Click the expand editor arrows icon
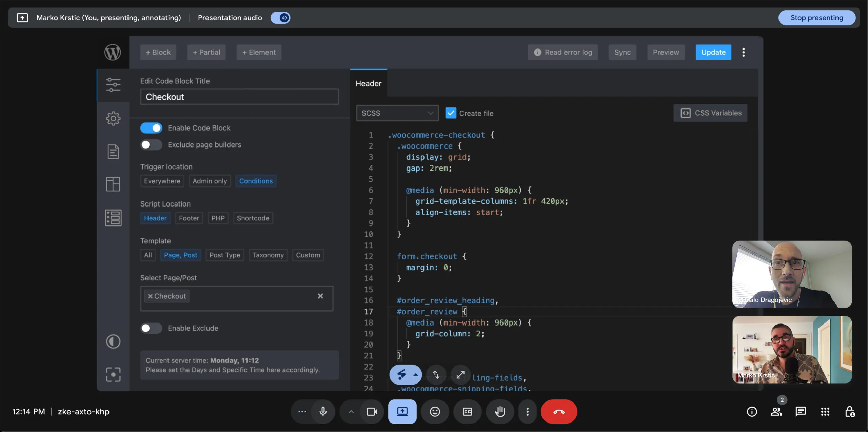Screen dimensions: 868x432 pos(460,374)
